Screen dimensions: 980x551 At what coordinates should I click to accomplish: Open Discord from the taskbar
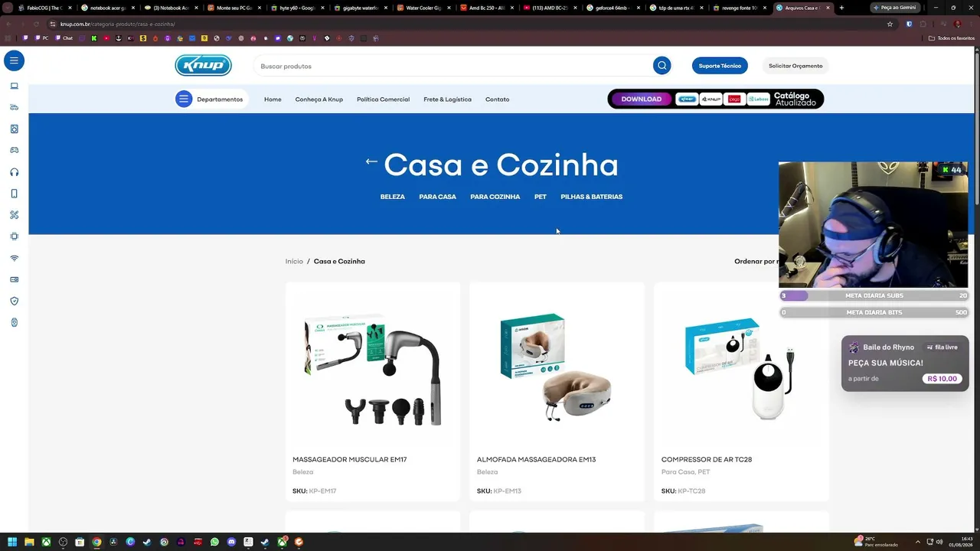(x=231, y=542)
